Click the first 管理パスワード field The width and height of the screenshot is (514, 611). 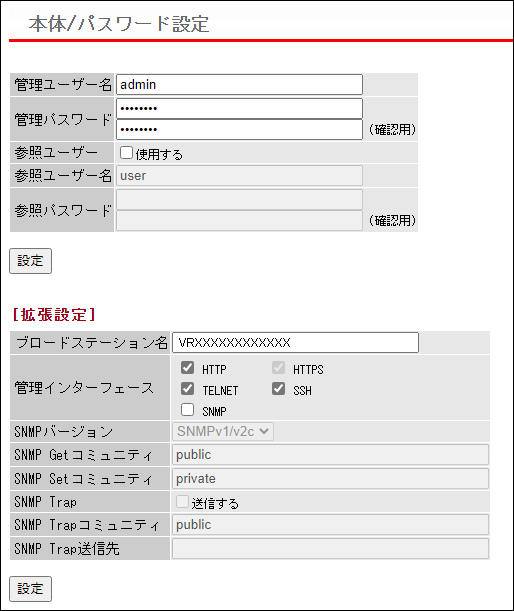click(239, 108)
